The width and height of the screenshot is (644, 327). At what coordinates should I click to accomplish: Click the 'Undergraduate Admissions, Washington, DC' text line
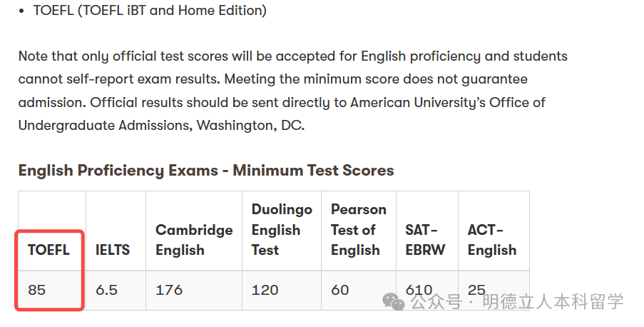(161, 126)
